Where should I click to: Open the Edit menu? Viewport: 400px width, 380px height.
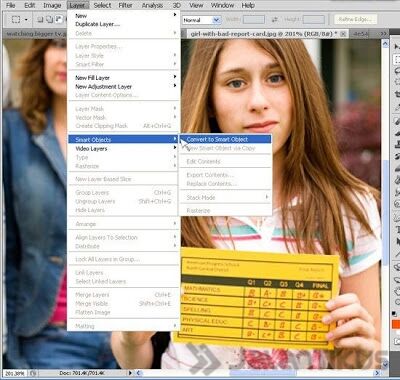pyautogui.click(x=29, y=5)
